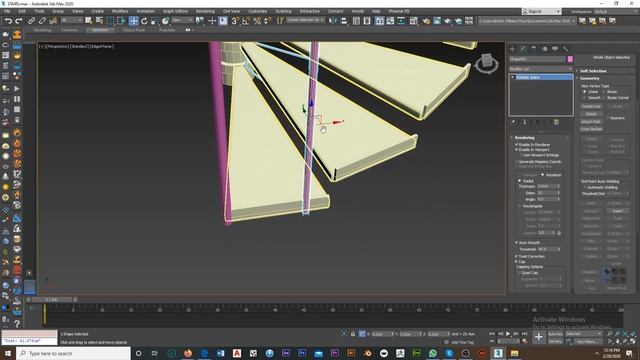Switch to the Modify command panel tab
This screenshot has height=360, width=640.
click(x=523, y=49)
